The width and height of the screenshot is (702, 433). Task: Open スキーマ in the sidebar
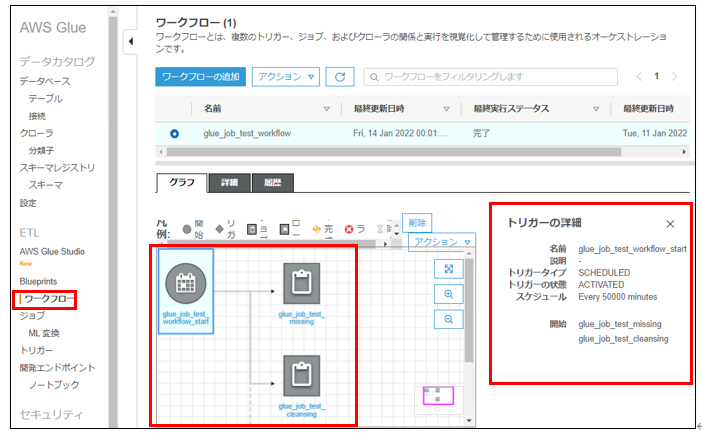tap(45, 185)
